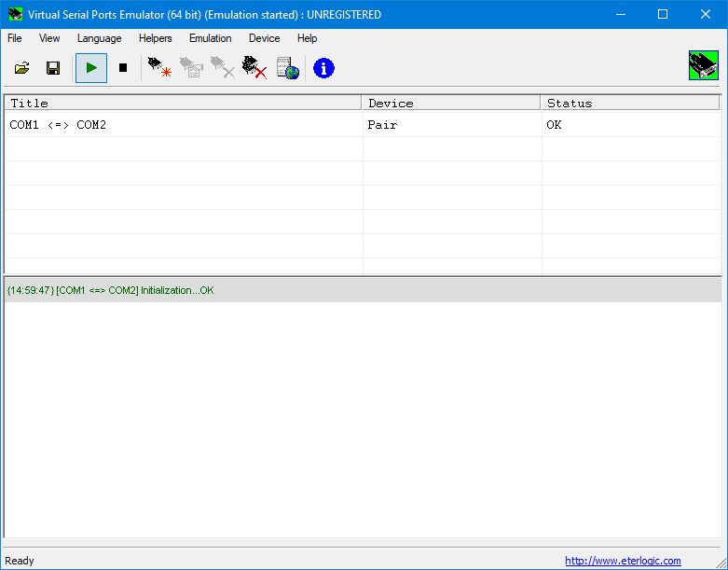Screen dimensions: 728x570
Task: Click the grayed Edit device properties icon
Action: click(191, 68)
